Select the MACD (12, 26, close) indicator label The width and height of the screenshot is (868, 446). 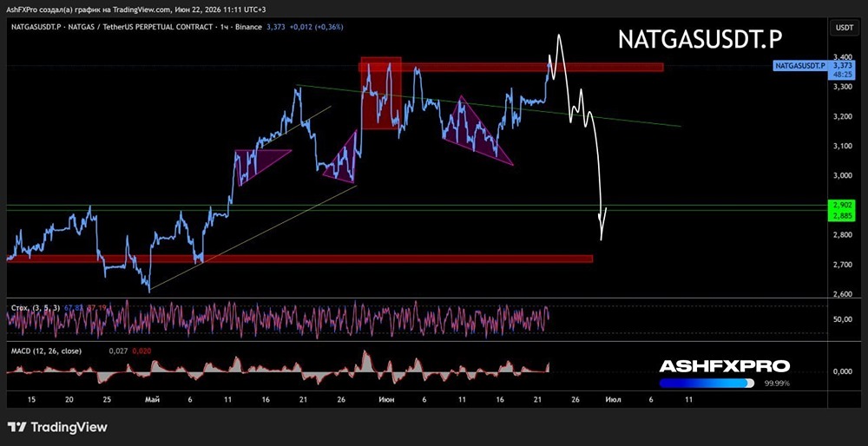click(x=46, y=351)
